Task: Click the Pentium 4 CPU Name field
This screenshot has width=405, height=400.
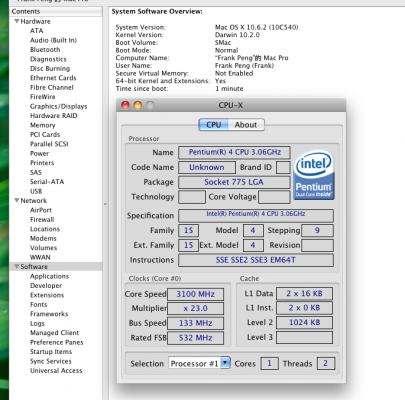Action: 234,152
